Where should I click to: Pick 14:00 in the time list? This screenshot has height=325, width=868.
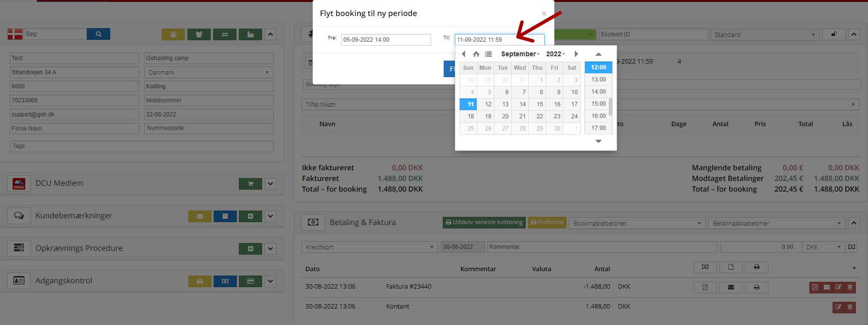tap(598, 92)
